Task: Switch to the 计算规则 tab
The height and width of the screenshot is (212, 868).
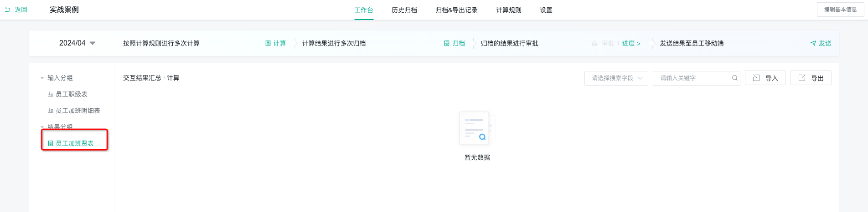Action: click(509, 10)
